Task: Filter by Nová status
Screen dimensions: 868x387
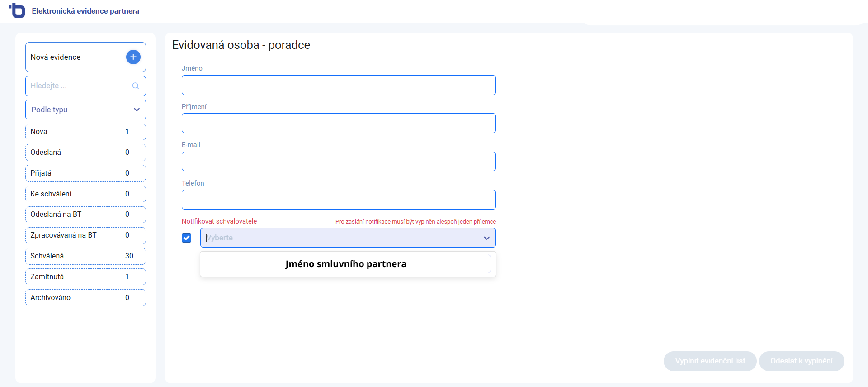Action: (x=85, y=132)
